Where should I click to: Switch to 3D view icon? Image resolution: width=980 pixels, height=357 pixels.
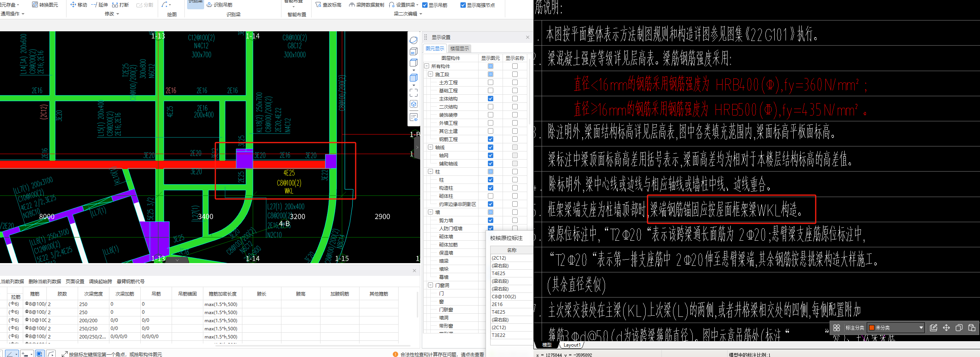coord(414,51)
